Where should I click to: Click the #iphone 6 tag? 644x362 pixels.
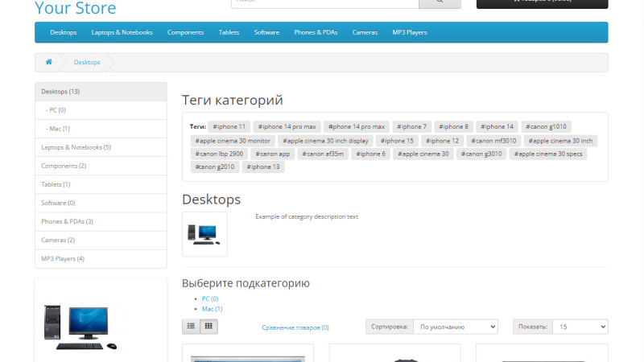[x=370, y=154]
